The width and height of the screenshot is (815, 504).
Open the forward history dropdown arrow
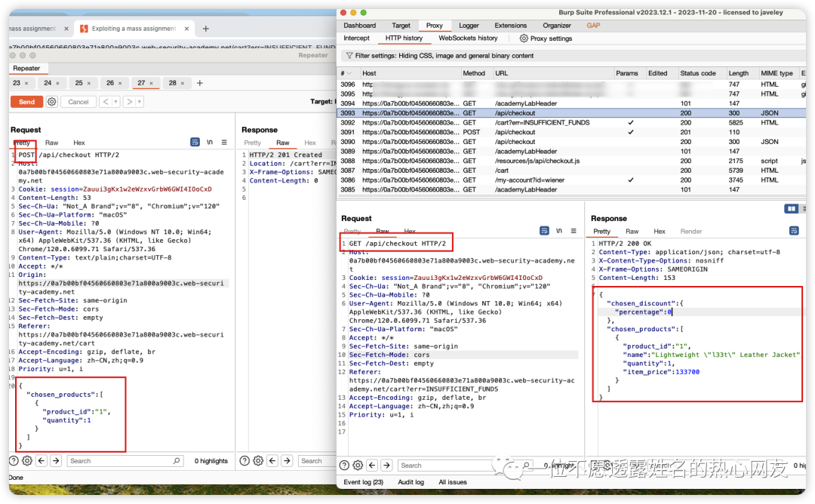pyautogui.click(x=140, y=102)
